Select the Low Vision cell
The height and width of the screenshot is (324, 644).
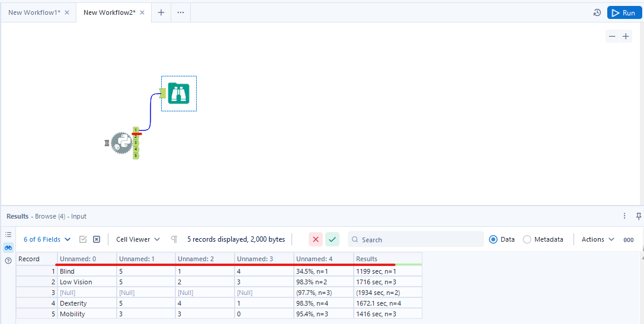(87, 282)
